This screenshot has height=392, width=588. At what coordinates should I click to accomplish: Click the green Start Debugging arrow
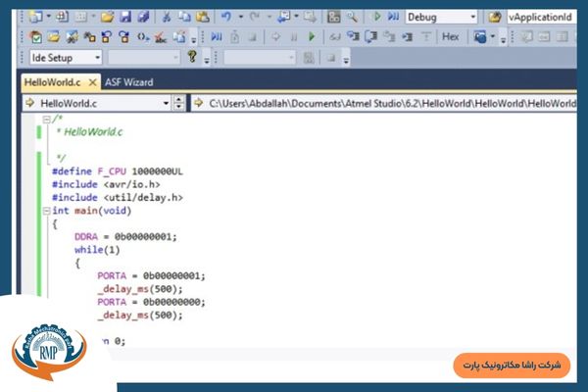(377, 17)
